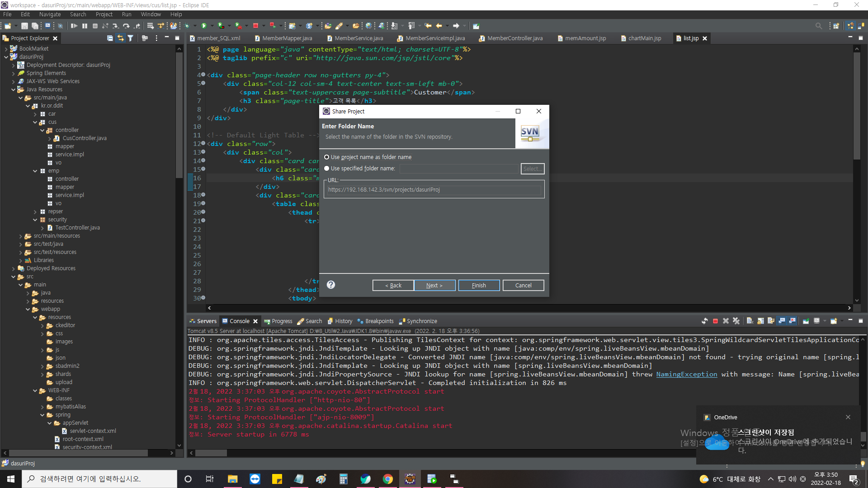Select 'Use specified folder name' option
The image size is (868, 488).
click(327, 169)
